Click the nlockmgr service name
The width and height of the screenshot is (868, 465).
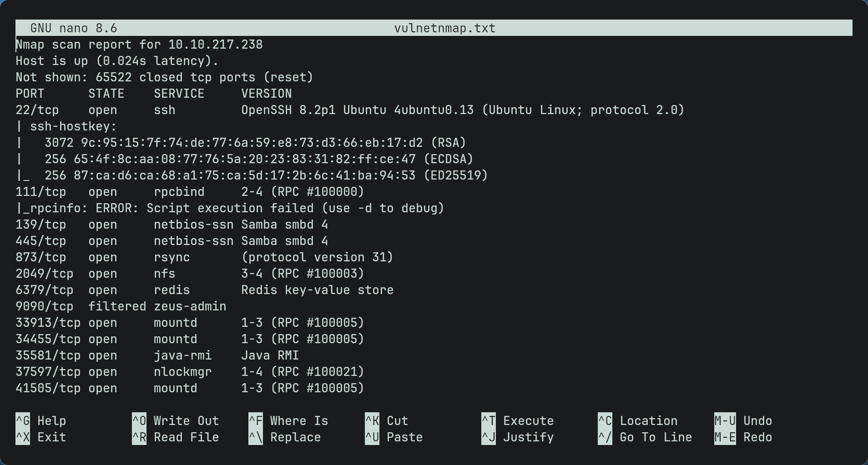click(x=183, y=372)
